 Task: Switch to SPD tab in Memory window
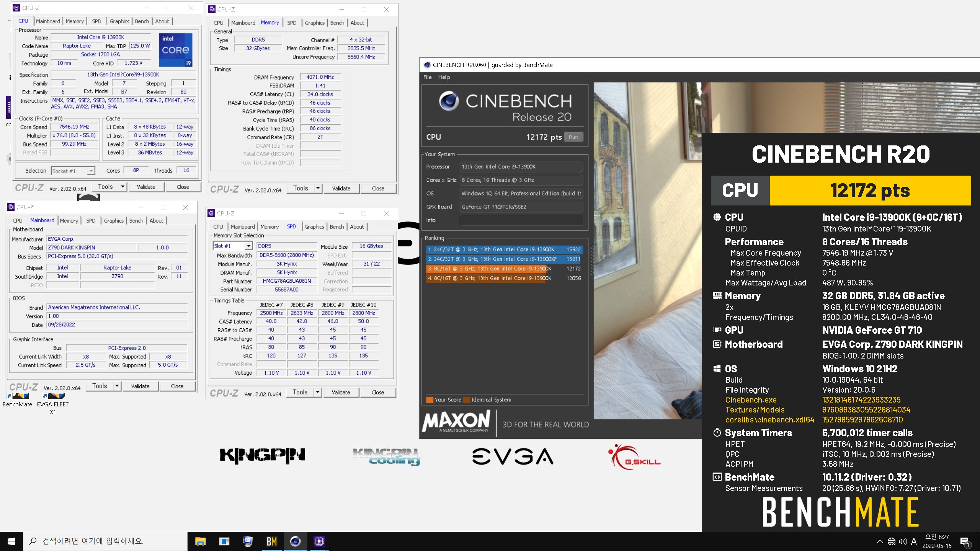pyautogui.click(x=292, y=23)
